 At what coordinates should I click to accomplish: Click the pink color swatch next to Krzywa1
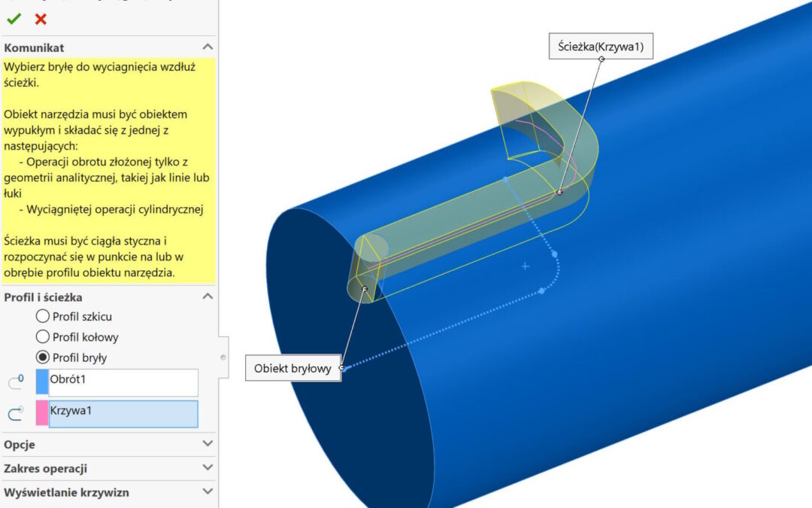click(41, 413)
